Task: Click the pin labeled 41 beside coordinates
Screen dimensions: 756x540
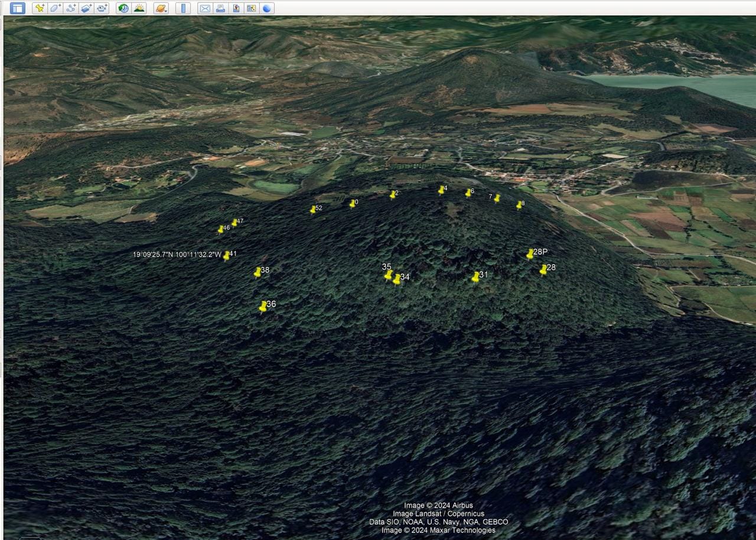Action: click(226, 256)
